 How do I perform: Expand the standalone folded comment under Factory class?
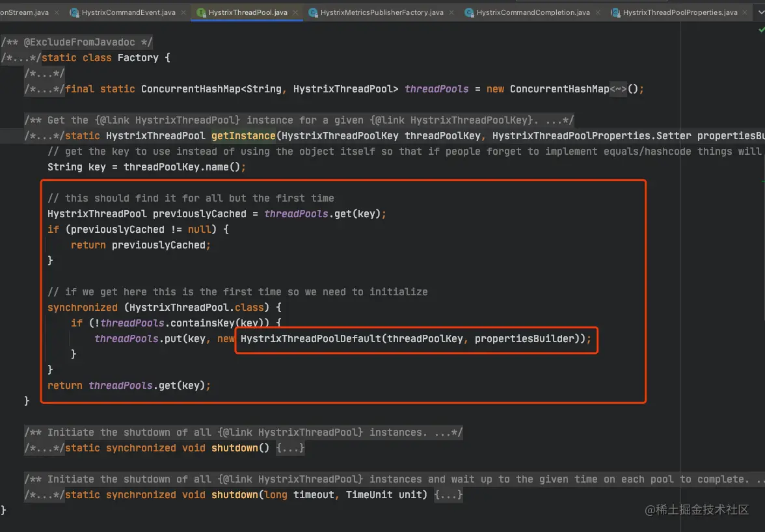point(44,73)
